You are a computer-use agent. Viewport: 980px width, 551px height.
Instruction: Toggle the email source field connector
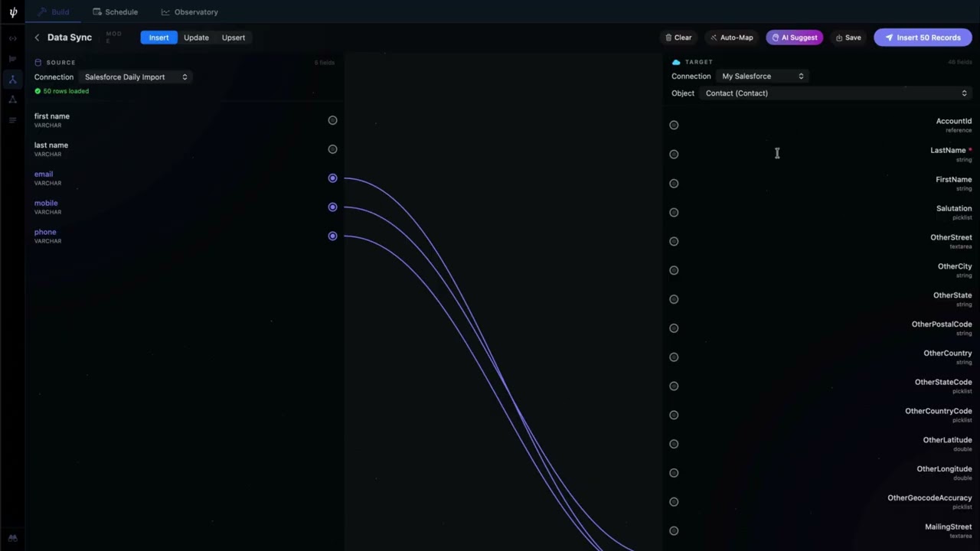tap(332, 178)
